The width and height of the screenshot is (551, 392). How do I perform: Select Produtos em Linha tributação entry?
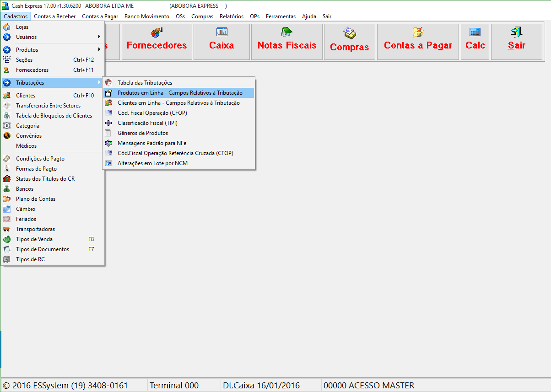(x=180, y=93)
